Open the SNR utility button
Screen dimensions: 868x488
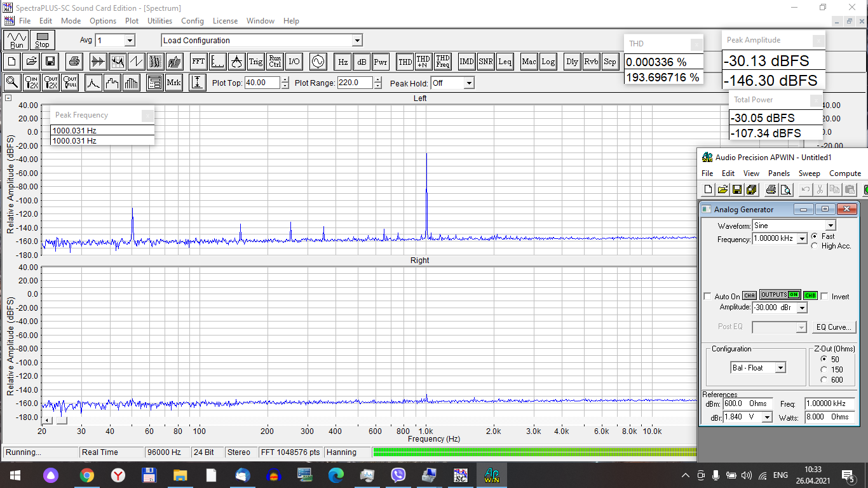(486, 62)
